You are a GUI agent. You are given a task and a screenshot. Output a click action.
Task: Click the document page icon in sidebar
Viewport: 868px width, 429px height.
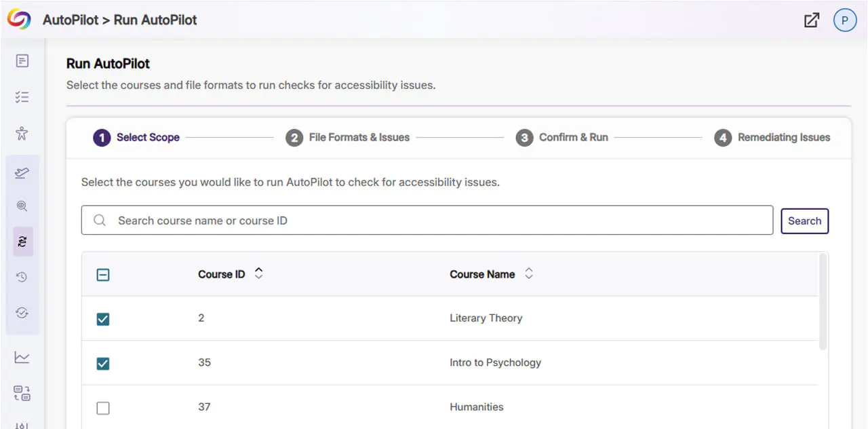click(x=22, y=61)
